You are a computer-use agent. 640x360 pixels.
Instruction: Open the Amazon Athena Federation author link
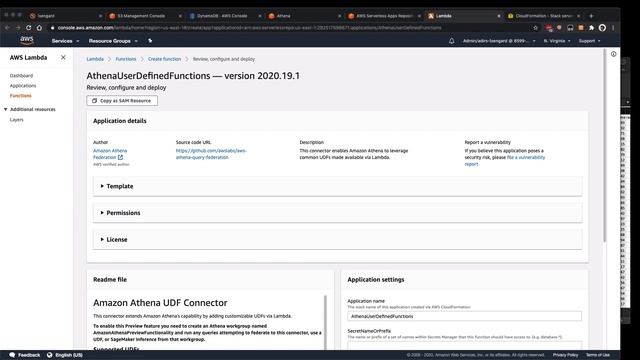coord(109,154)
